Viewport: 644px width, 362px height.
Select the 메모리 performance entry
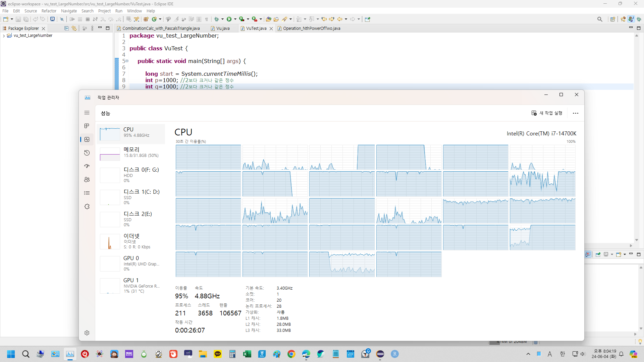[x=131, y=152]
